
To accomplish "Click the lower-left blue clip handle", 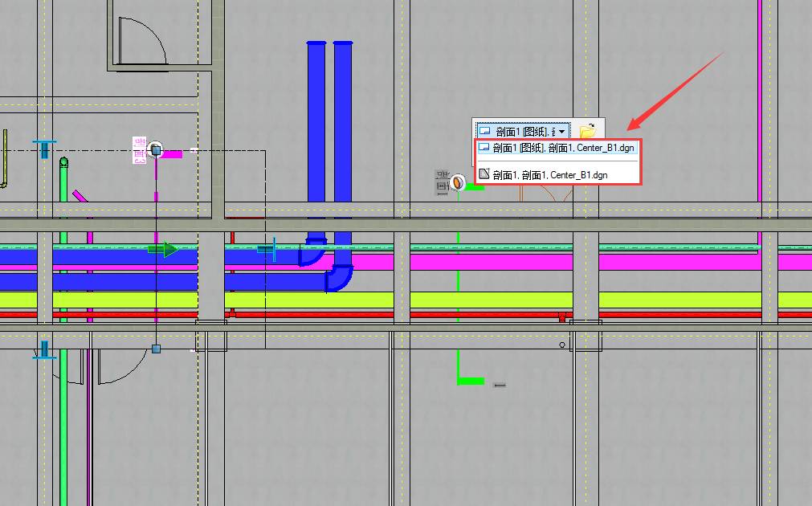I will [x=44, y=349].
